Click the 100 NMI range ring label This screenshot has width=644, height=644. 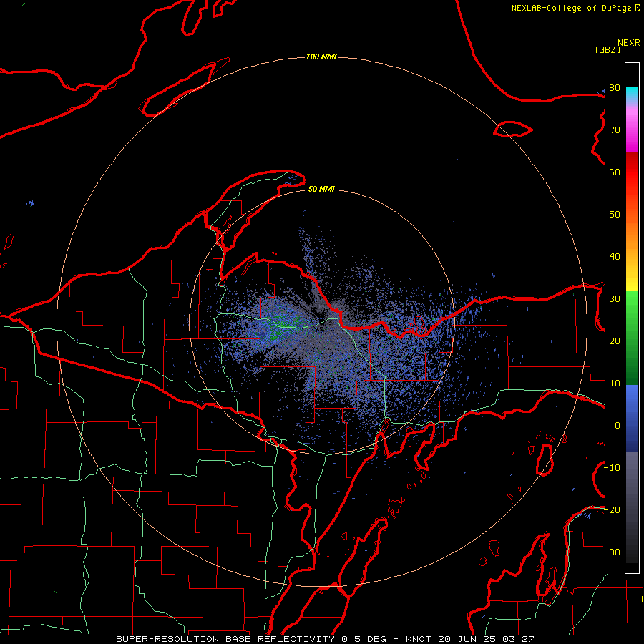321,57
